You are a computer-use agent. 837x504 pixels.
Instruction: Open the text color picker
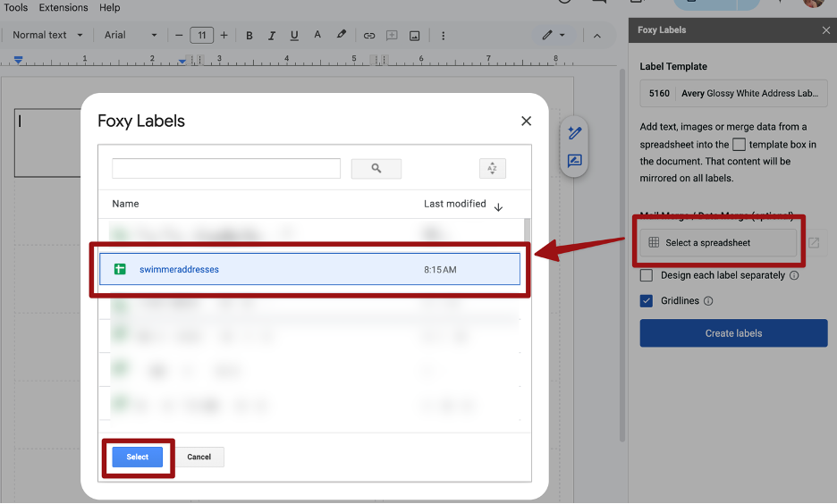tap(317, 36)
